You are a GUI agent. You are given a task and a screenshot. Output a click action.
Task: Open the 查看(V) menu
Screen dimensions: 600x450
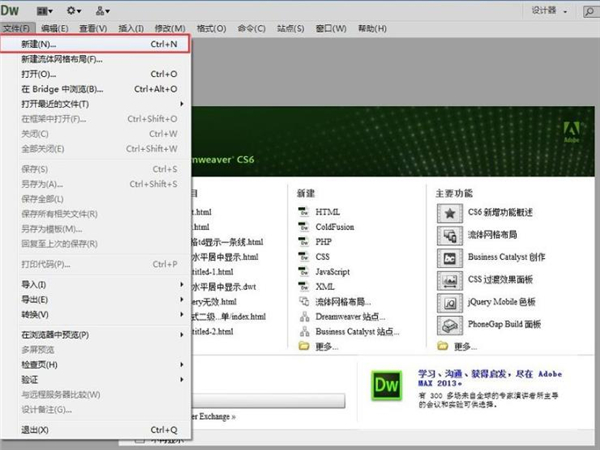pos(93,28)
